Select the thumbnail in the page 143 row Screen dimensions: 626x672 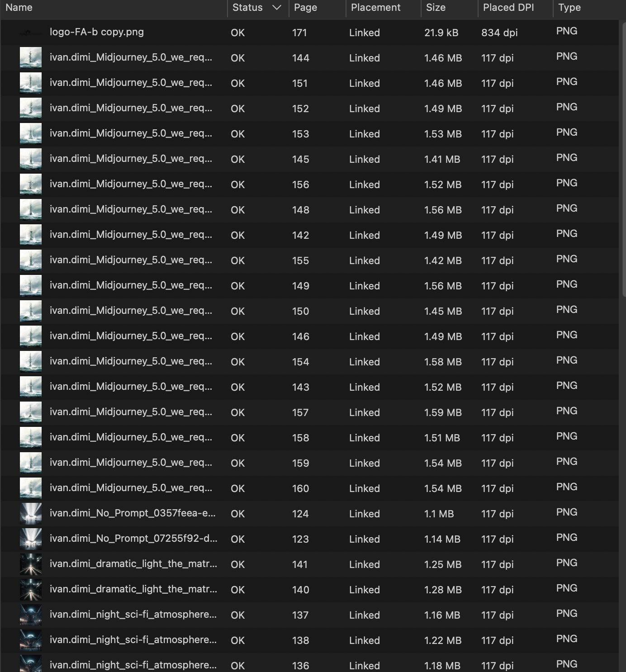(31, 387)
